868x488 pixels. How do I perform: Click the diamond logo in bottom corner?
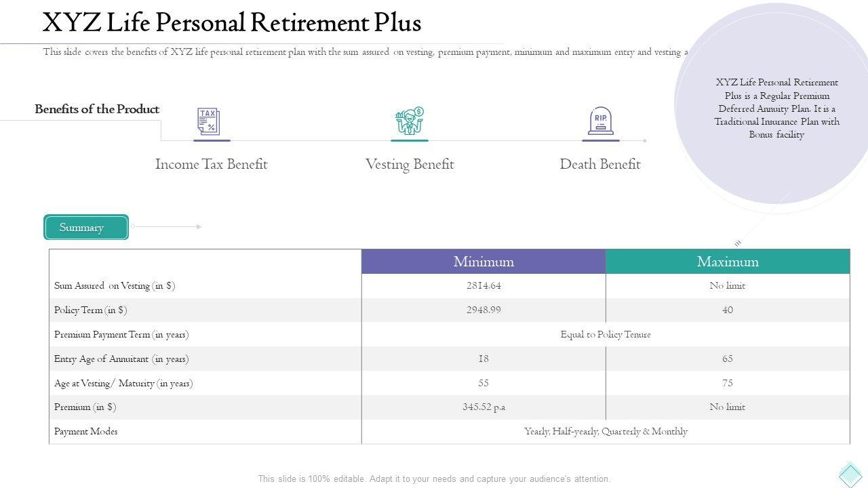click(x=850, y=474)
